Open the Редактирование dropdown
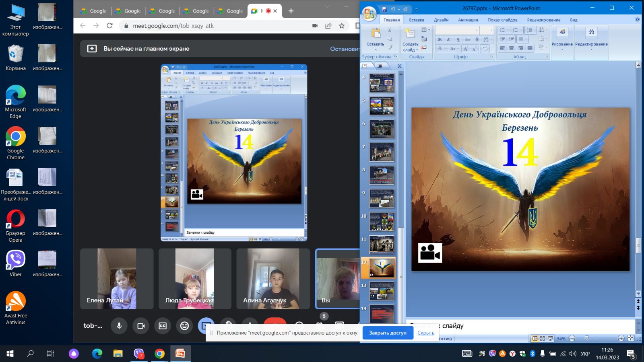Screen dimensions: 644x362 pyautogui.click(x=591, y=42)
